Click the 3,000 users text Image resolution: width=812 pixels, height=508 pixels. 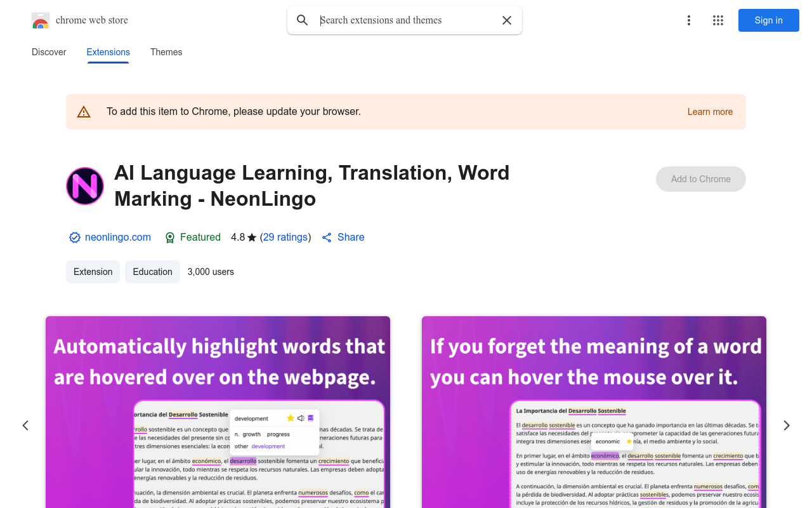[211, 272]
